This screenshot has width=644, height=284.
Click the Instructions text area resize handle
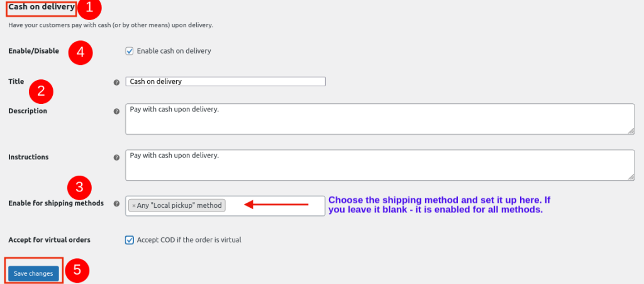[631, 177]
